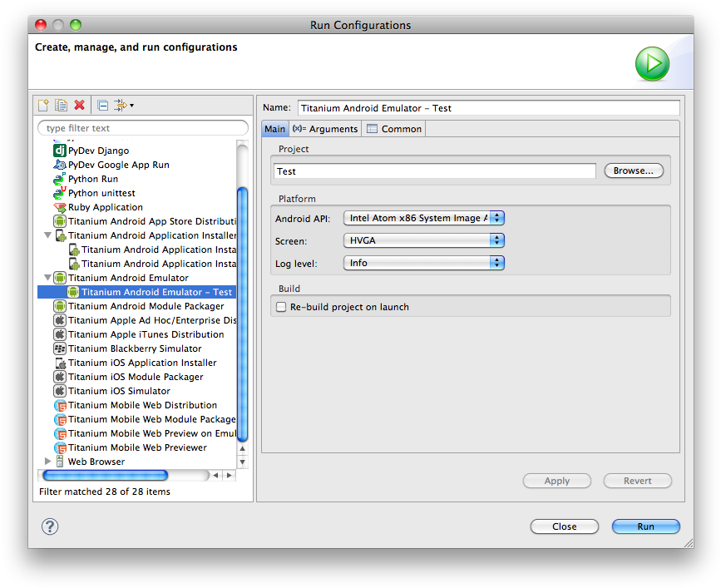Click the scroll left arrow below tree

pos(215,476)
